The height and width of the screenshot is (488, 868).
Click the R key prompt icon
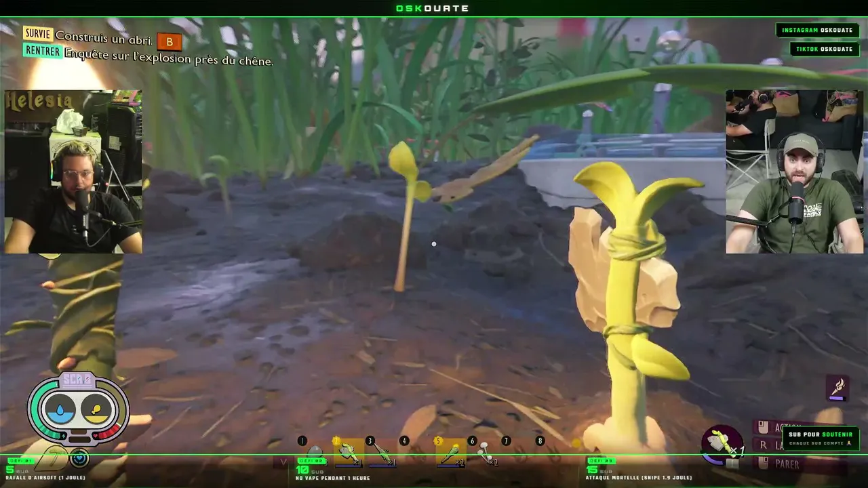click(x=763, y=445)
